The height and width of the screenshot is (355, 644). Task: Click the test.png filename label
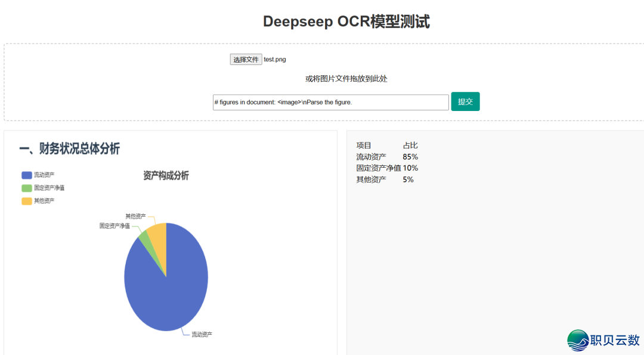pyautogui.click(x=274, y=59)
